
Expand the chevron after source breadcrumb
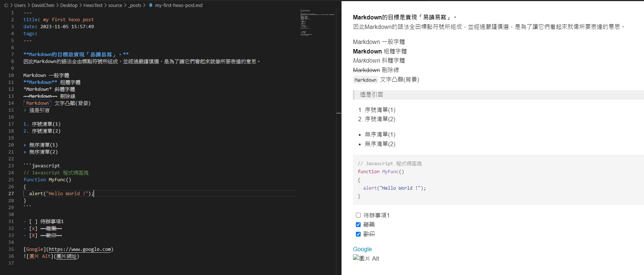pyautogui.click(x=125, y=5)
